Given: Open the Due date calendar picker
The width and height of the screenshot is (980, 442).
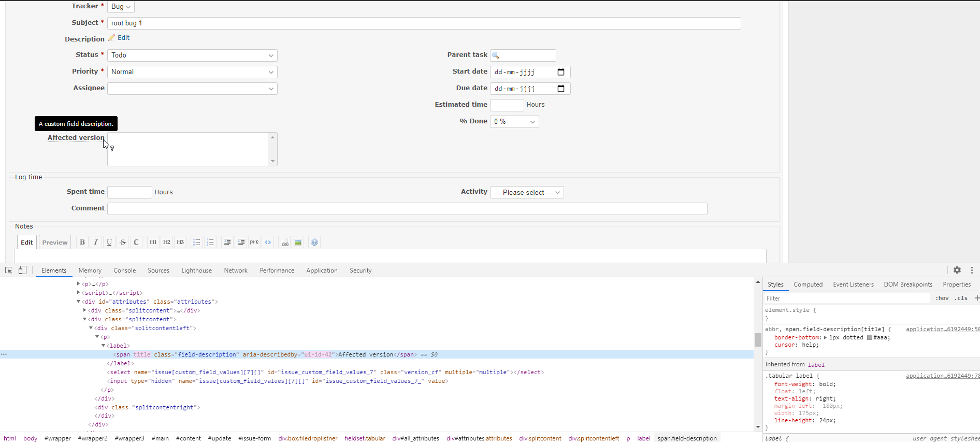Looking at the screenshot, I should point(561,89).
